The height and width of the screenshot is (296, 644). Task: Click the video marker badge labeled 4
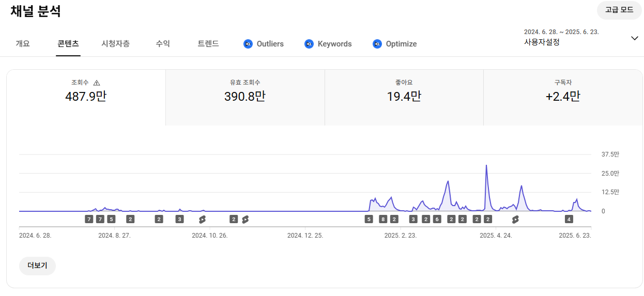pos(569,219)
